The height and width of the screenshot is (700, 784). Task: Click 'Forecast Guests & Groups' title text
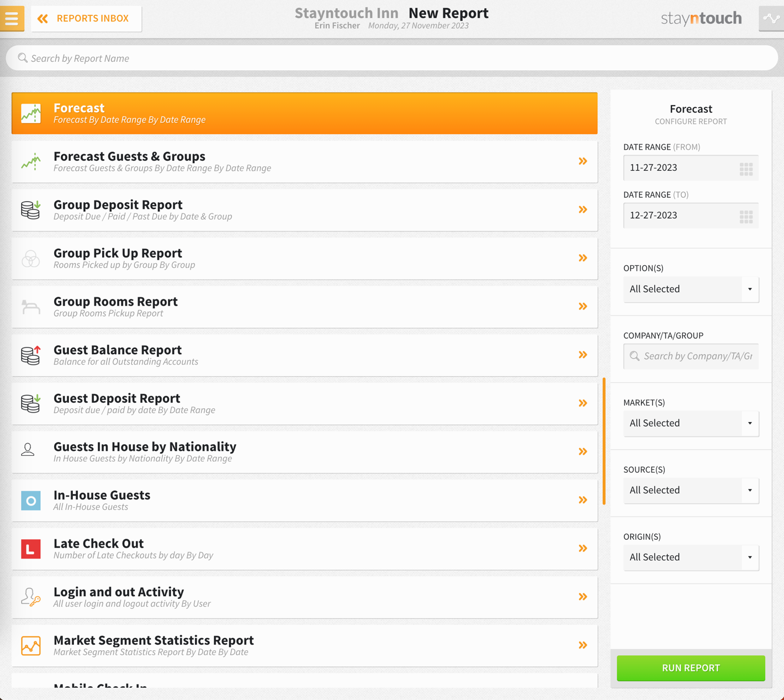129,156
